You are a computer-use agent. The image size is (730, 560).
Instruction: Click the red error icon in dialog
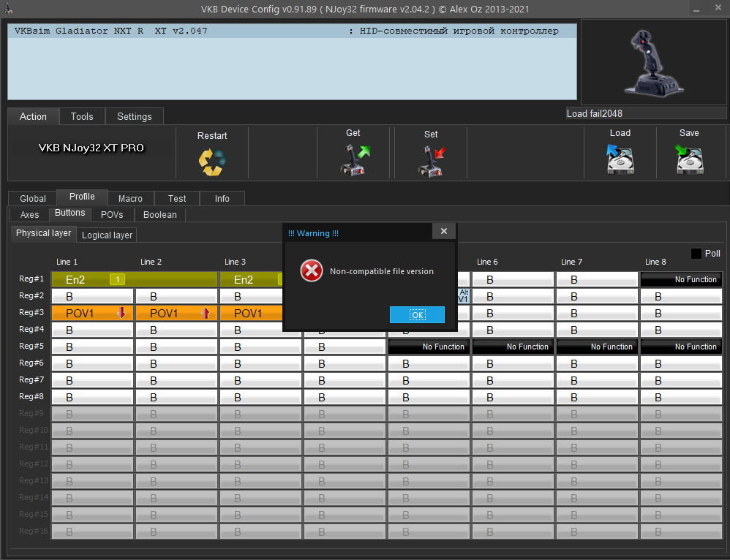click(x=312, y=271)
